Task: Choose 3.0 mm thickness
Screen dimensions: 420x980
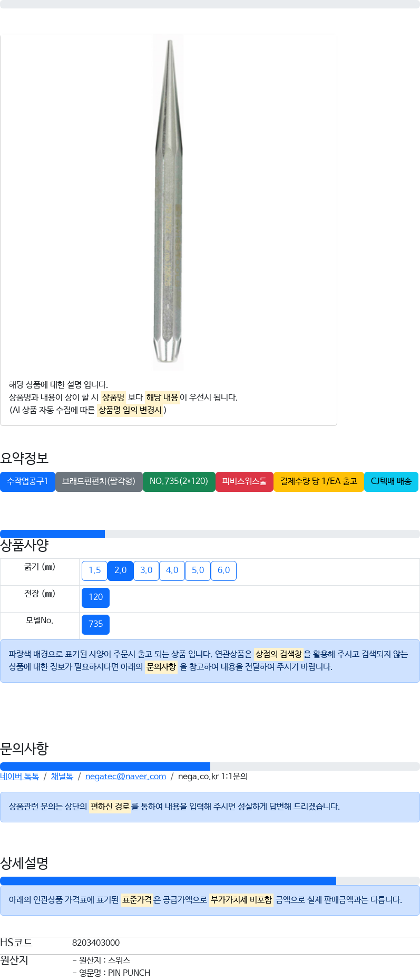Action: (146, 570)
